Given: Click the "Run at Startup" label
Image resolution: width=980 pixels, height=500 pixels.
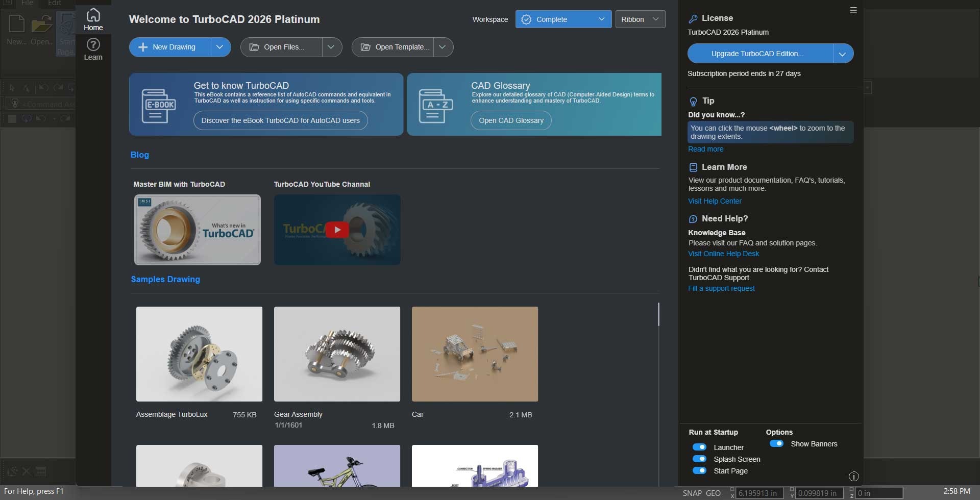Looking at the screenshot, I should click(713, 432).
